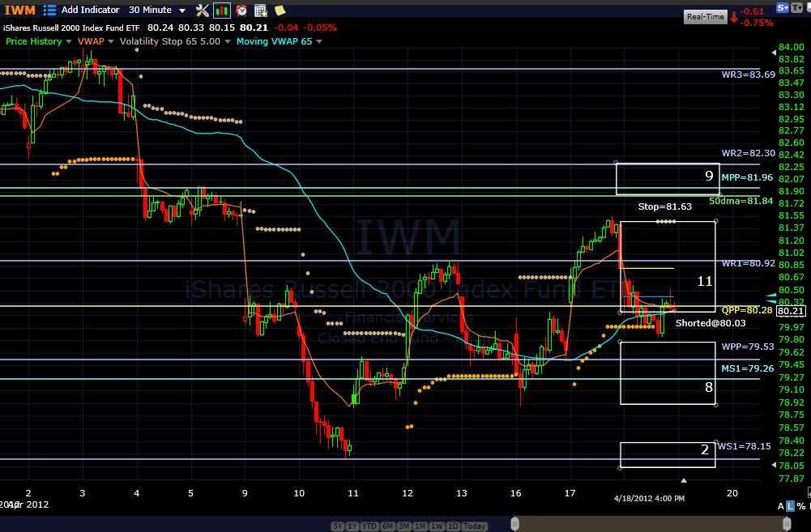Click the indicator list icon beside IWM
Image resolution: width=811 pixels, height=532 pixels.
coord(49,11)
